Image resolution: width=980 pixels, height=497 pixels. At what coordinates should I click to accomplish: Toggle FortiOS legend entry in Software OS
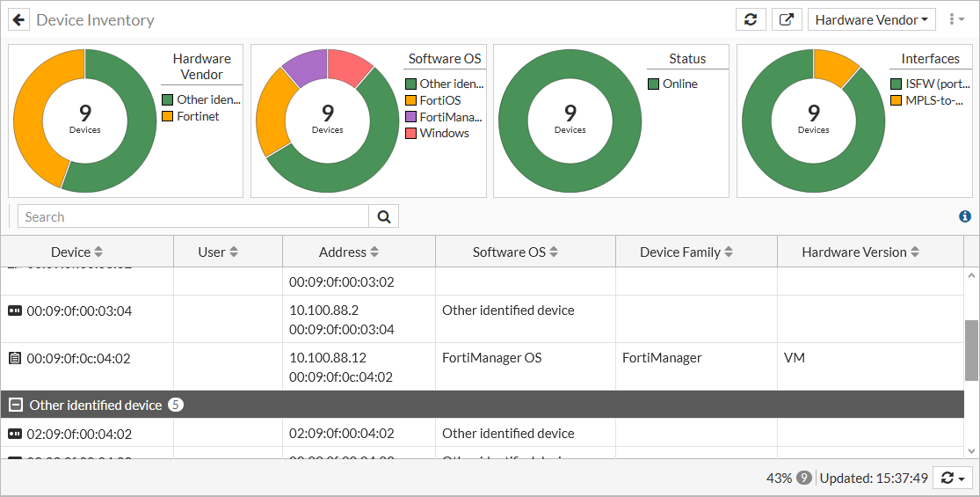tap(439, 100)
